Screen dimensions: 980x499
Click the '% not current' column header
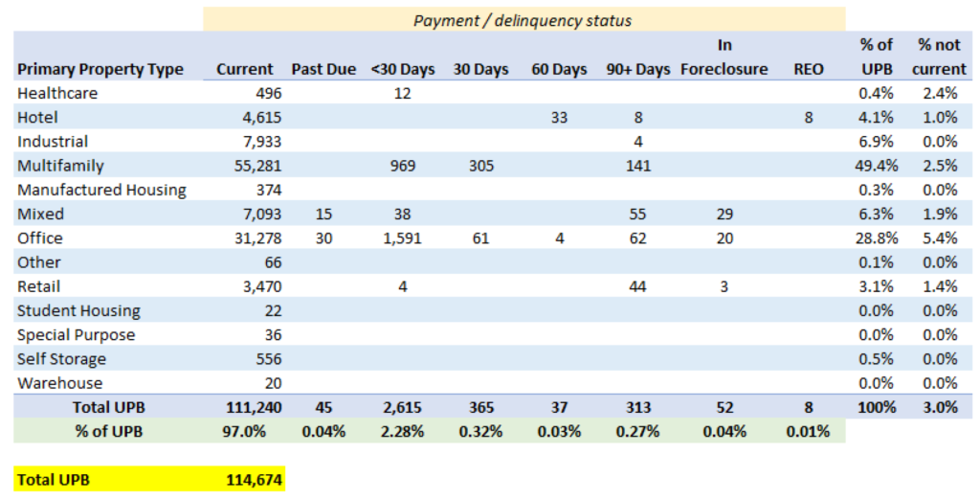coord(939,57)
